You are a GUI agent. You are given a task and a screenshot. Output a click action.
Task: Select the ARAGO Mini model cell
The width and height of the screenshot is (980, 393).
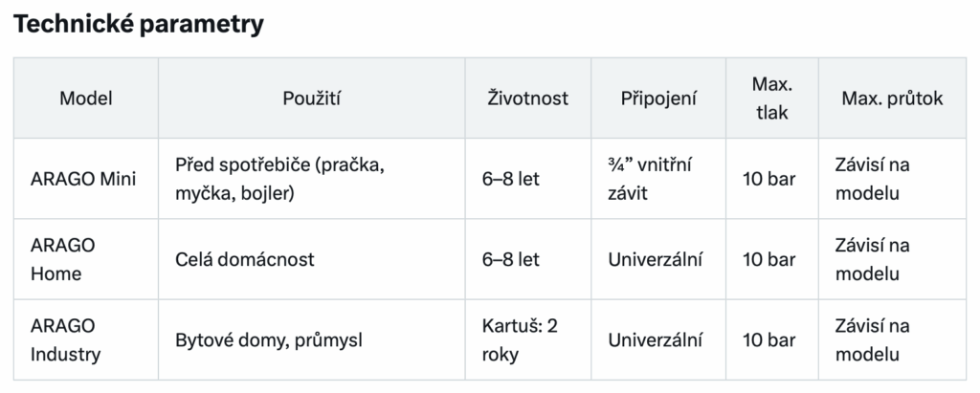point(85,179)
